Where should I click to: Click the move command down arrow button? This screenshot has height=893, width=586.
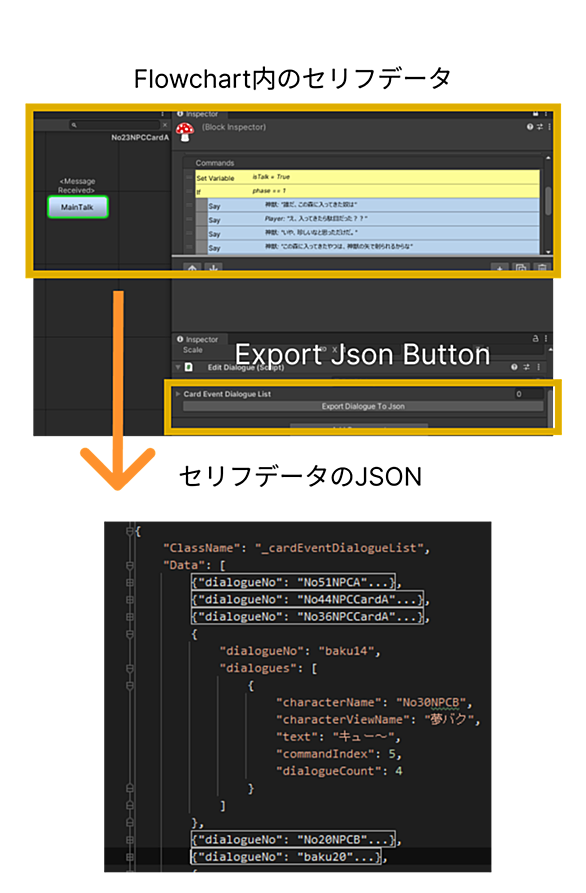click(x=213, y=269)
